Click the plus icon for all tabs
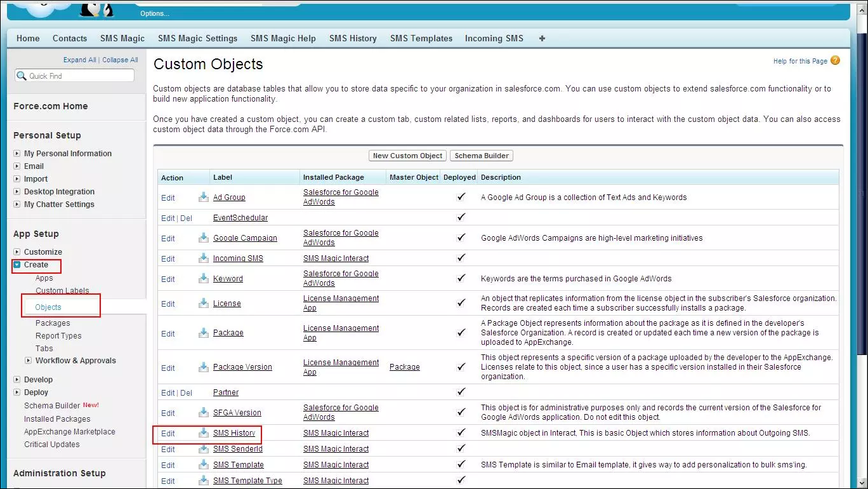This screenshot has height=489, width=868. (x=542, y=38)
